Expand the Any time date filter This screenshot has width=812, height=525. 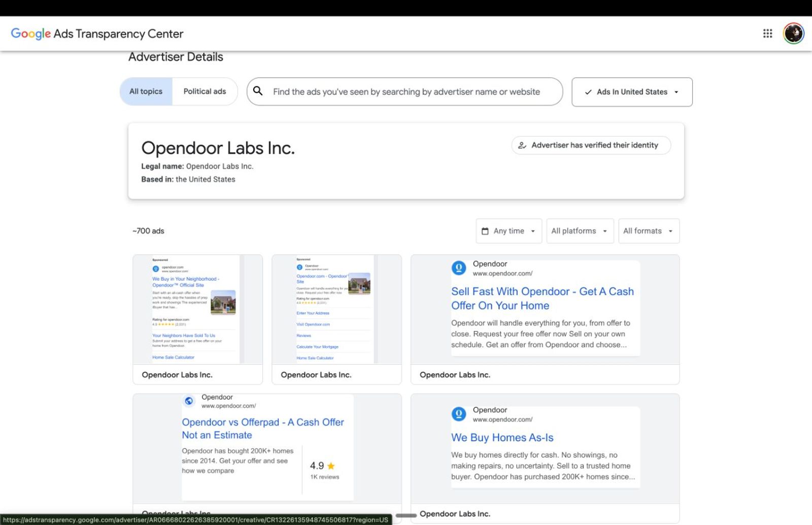509,231
